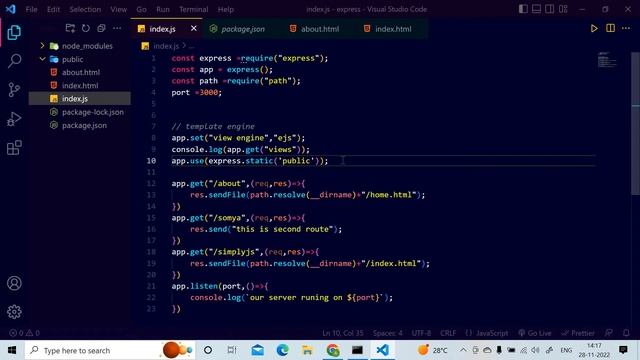Click New Folder icon in explorer header
Image resolution: width=640 pixels, height=360 pixels.
coord(70,28)
